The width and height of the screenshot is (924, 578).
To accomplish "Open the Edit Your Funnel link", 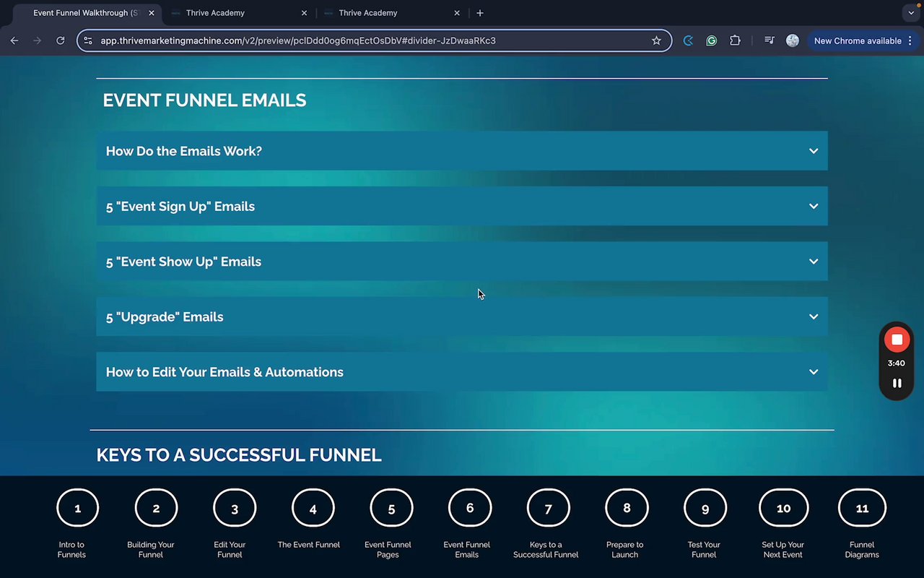I will point(230,550).
